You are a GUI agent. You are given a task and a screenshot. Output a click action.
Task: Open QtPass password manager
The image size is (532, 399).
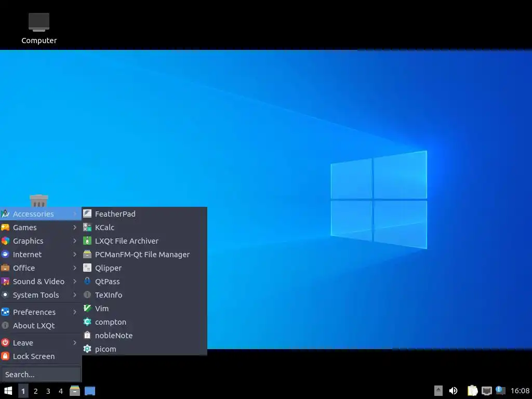point(144,282)
